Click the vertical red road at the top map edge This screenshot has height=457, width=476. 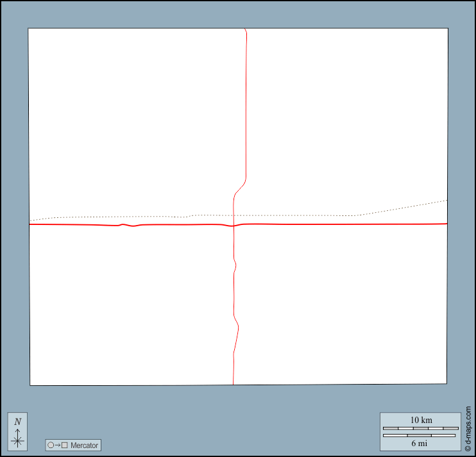click(x=246, y=31)
